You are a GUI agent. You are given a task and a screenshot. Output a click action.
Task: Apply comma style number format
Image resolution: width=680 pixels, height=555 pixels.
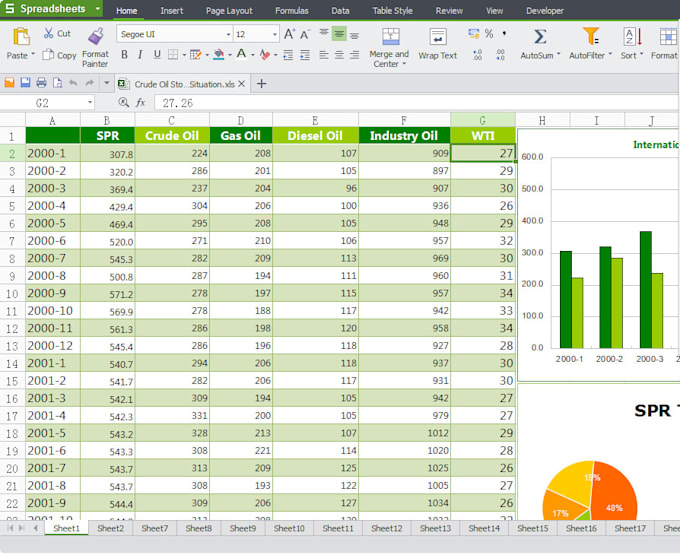pos(504,33)
